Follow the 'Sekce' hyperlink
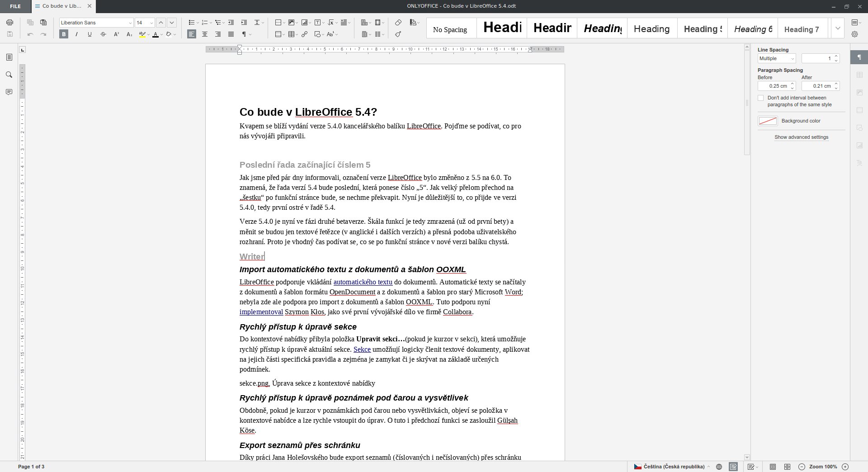The height and width of the screenshot is (472, 868). (362, 349)
